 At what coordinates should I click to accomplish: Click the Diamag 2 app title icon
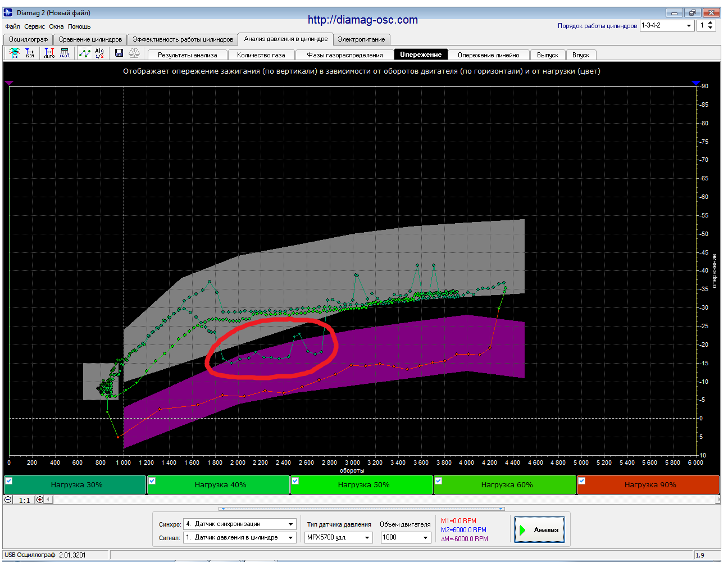tap(8, 12)
